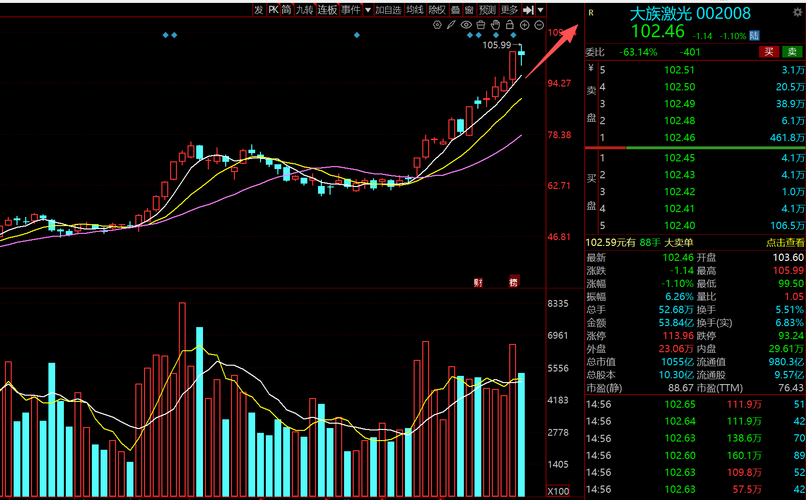Select buy level 5 volume 106.5万
The image size is (806, 500).
(787, 226)
